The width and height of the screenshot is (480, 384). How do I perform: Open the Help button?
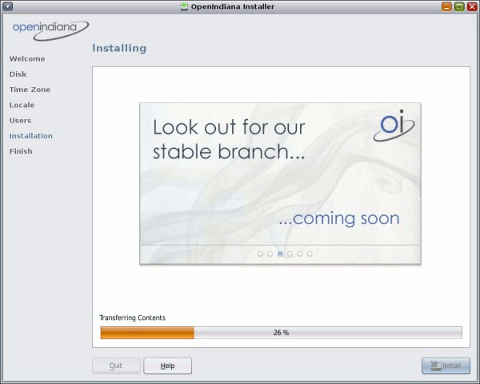click(x=168, y=366)
